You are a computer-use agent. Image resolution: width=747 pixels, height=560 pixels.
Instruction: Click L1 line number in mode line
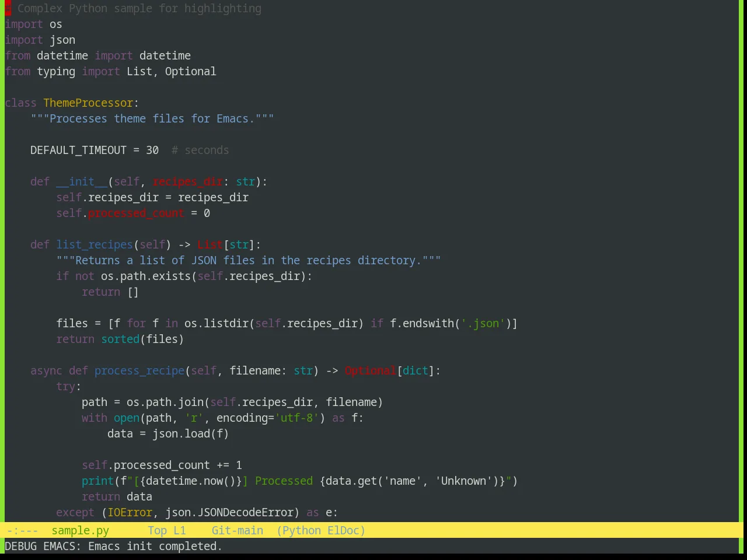[179, 530]
